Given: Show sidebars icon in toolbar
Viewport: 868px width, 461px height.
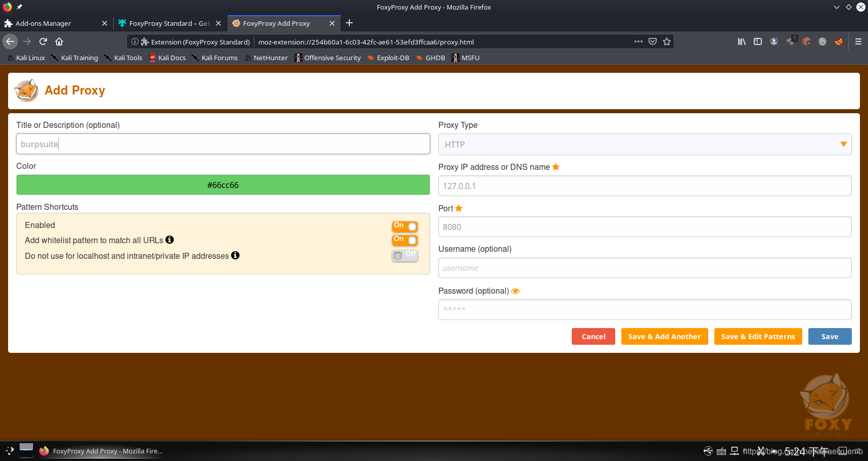Looking at the screenshot, I should coord(758,41).
